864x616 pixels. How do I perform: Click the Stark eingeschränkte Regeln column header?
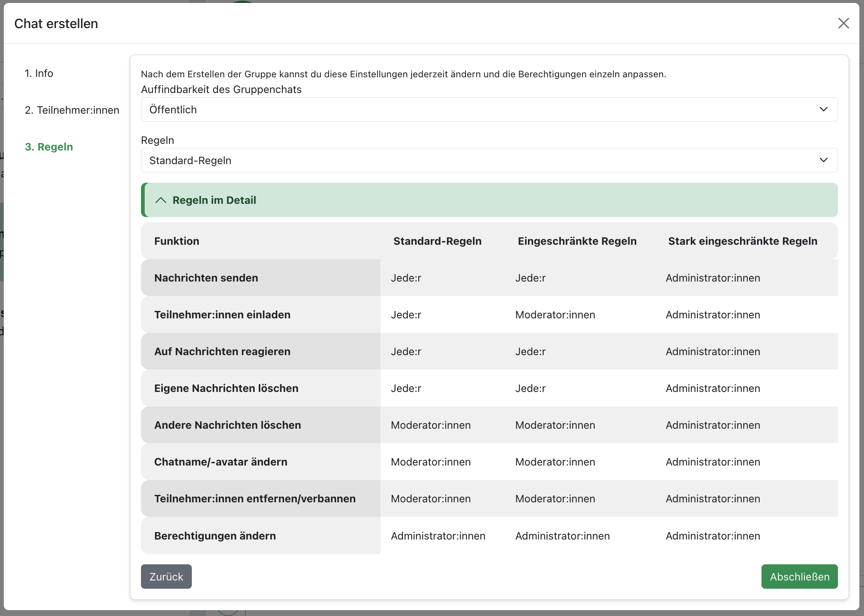point(742,241)
